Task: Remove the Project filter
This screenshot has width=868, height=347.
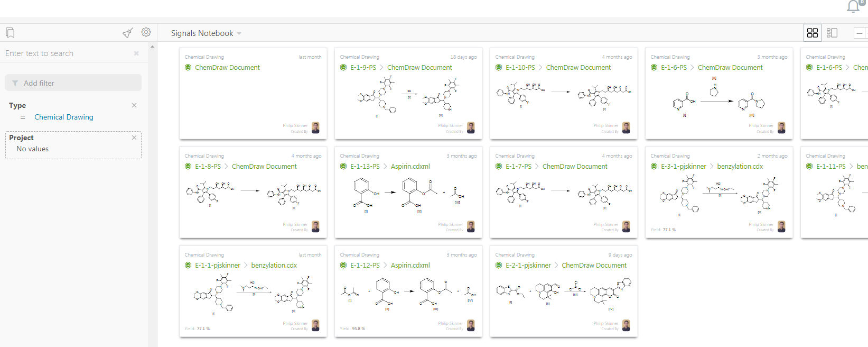Action: click(x=134, y=138)
